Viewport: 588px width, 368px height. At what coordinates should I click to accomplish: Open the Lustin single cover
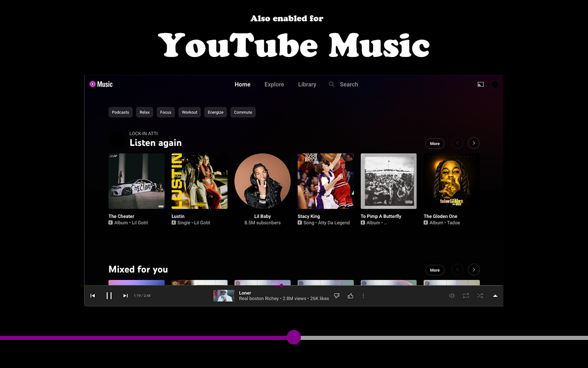click(199, 181)
